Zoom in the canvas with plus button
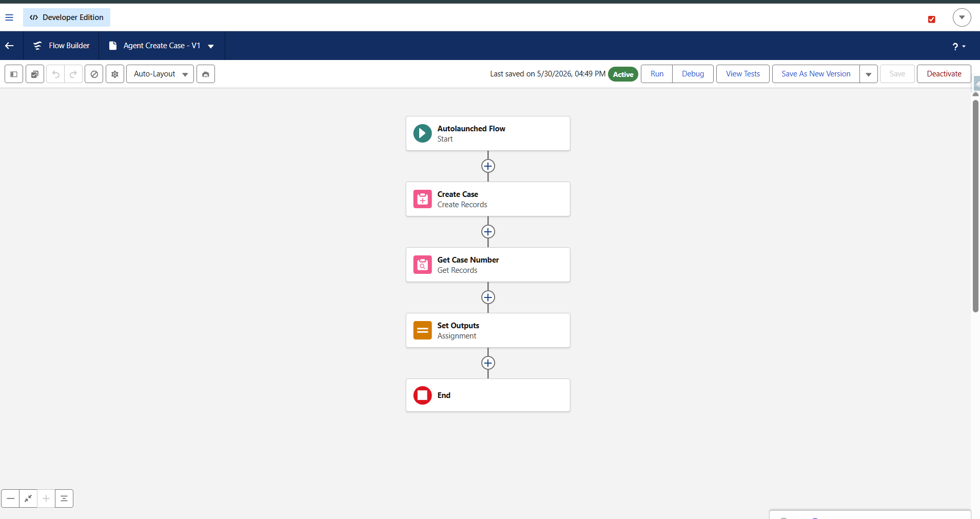This screenshot has width=980, height=519. tap(46, 498)
